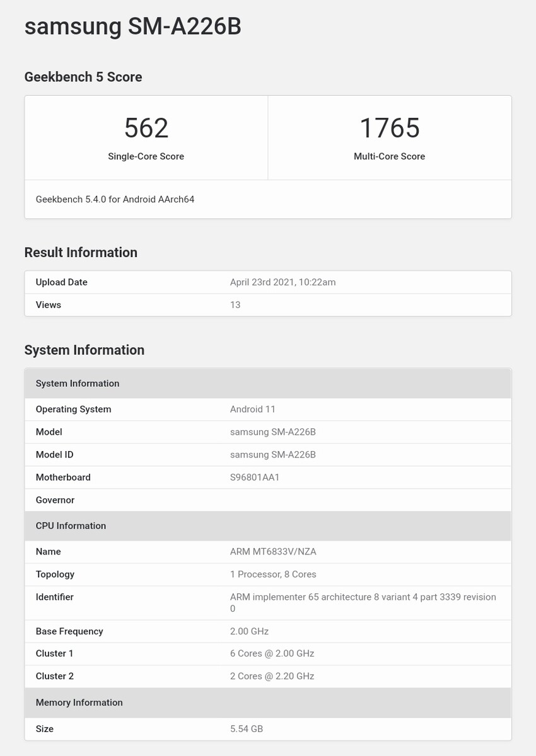Select the "1 Processor, 8 Cores" value
The image size is (536, 756).
click(x=273, y=575)
